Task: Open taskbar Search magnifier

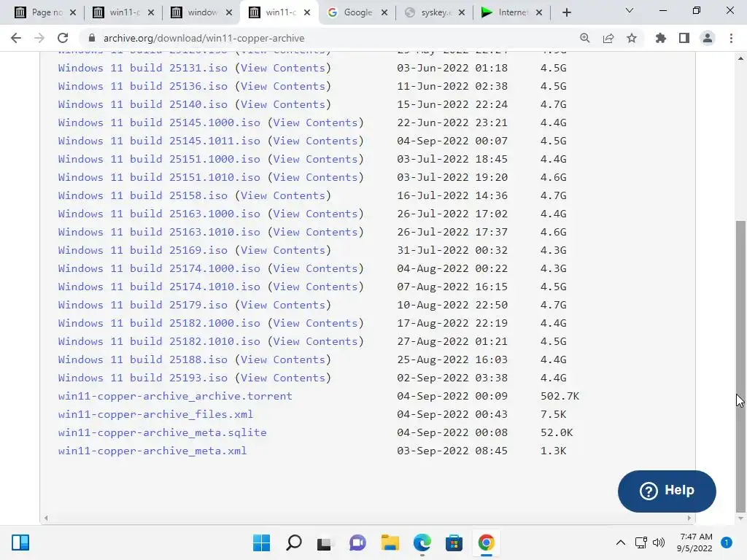Action: tap(293, 542)
